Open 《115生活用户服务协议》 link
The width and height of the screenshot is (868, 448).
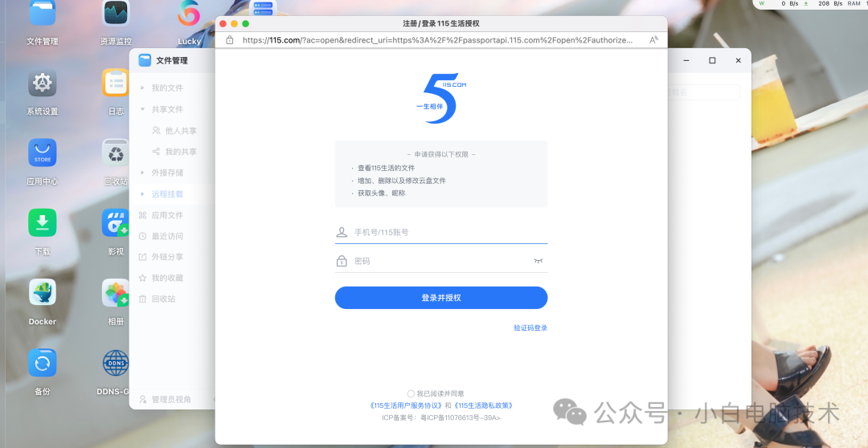tap(407, 405)
